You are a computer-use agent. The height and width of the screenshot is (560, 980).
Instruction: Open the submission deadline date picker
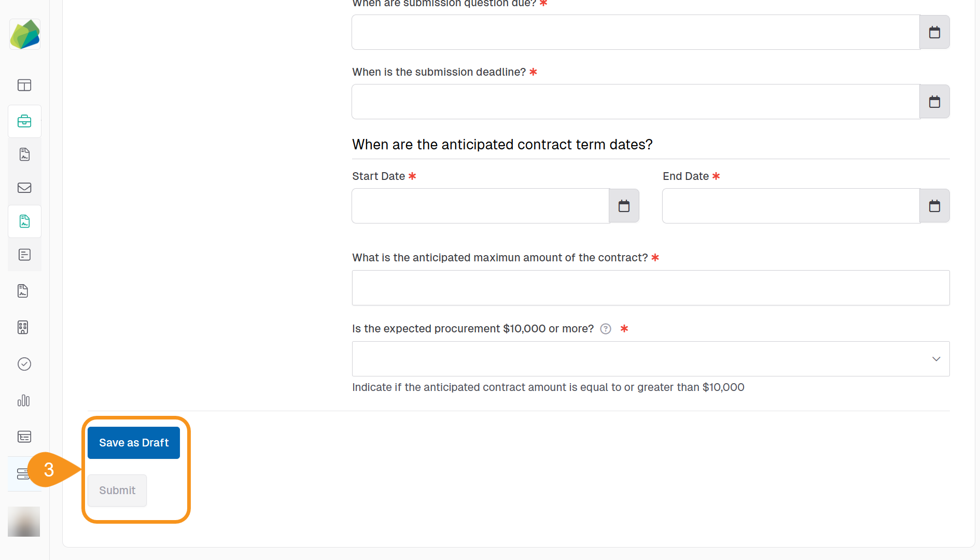(x=934, y=101)
